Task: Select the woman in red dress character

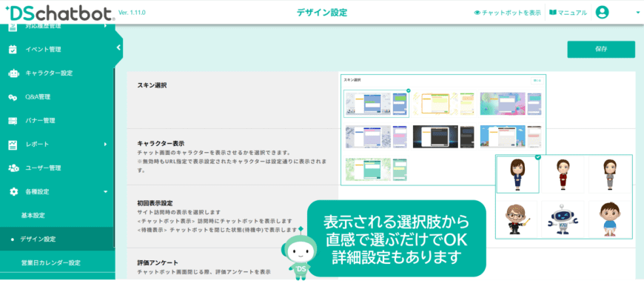Action: point(563,174)
